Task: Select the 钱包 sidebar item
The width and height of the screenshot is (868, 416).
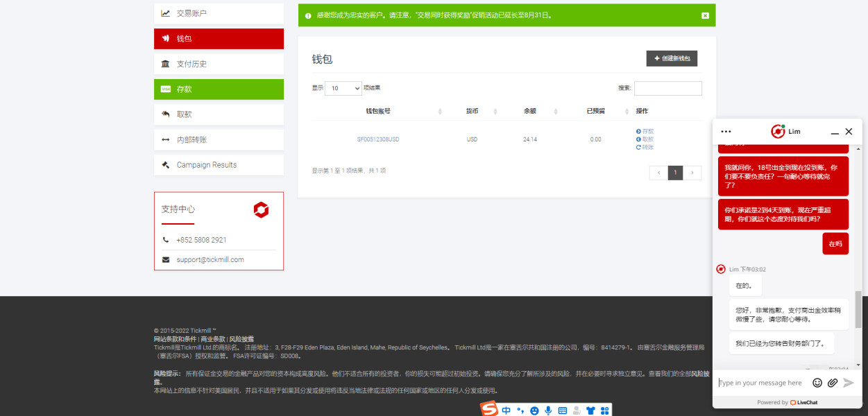Action: click(219, 39)
